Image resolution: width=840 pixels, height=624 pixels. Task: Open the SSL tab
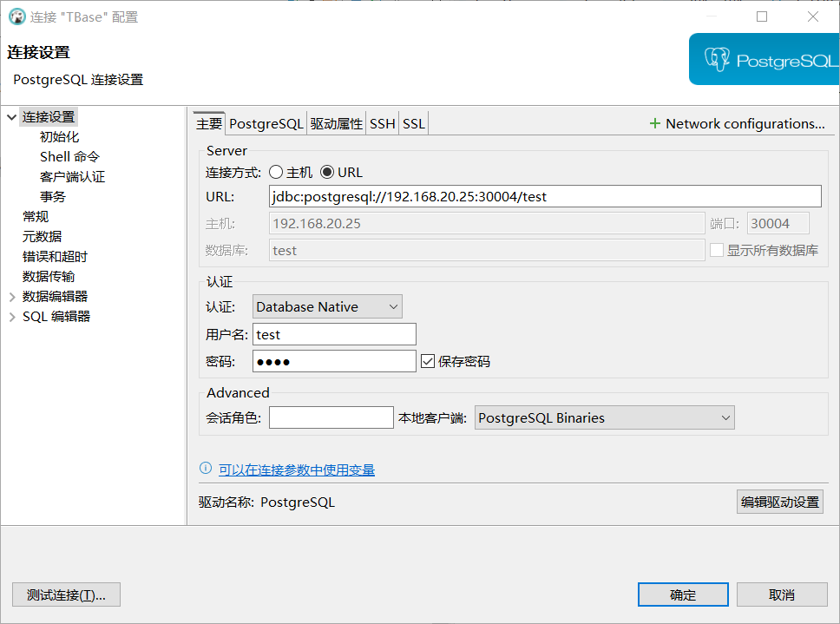[414, 124]
